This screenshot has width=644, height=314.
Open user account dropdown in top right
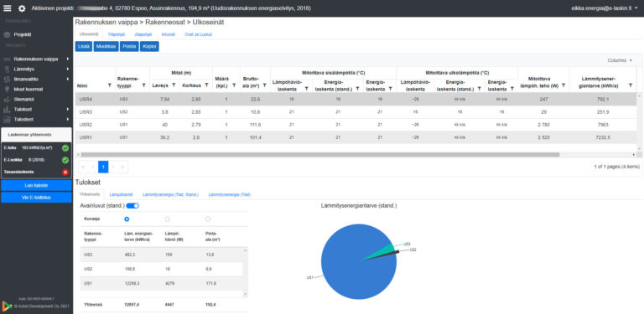coord(604,8)
